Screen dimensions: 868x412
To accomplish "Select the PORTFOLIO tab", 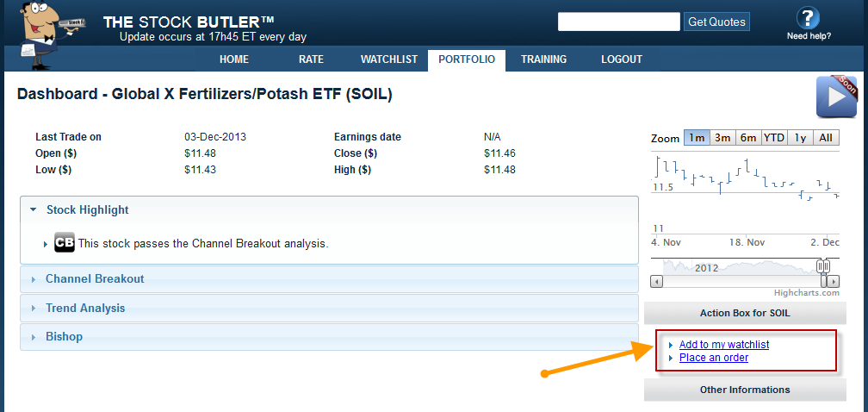I will (x=467, y=59).
